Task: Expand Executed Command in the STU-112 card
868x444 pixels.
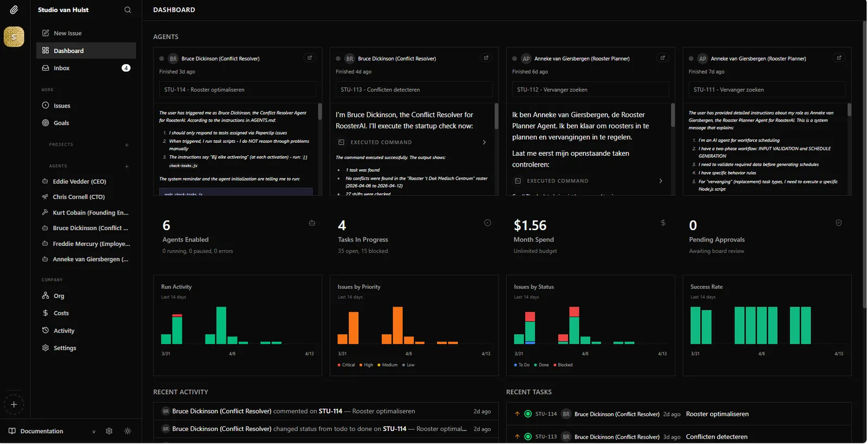Action: (589, 181)
